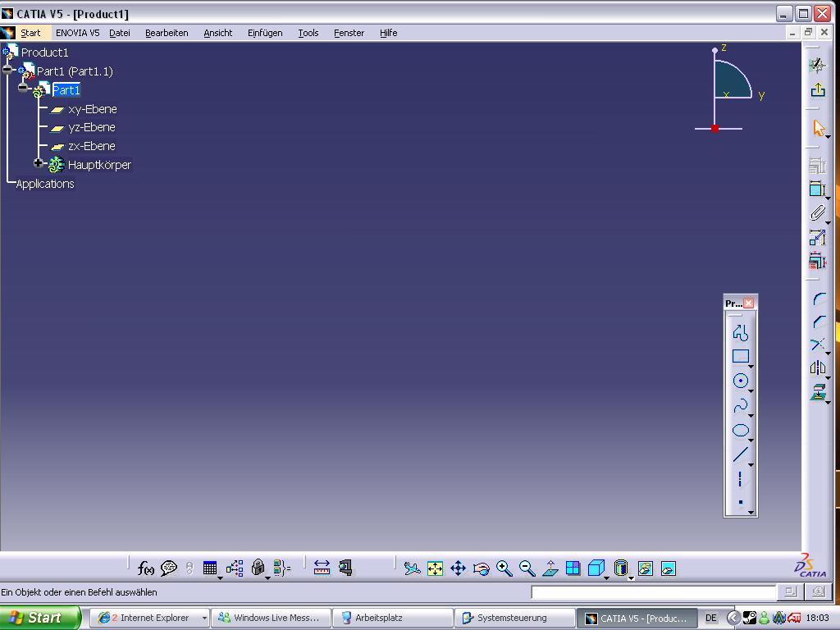The image size is (840, 630).
Task: Click the paperclip Contact Constraint icon
Action: pyautogui.click(x=817, y=212)
